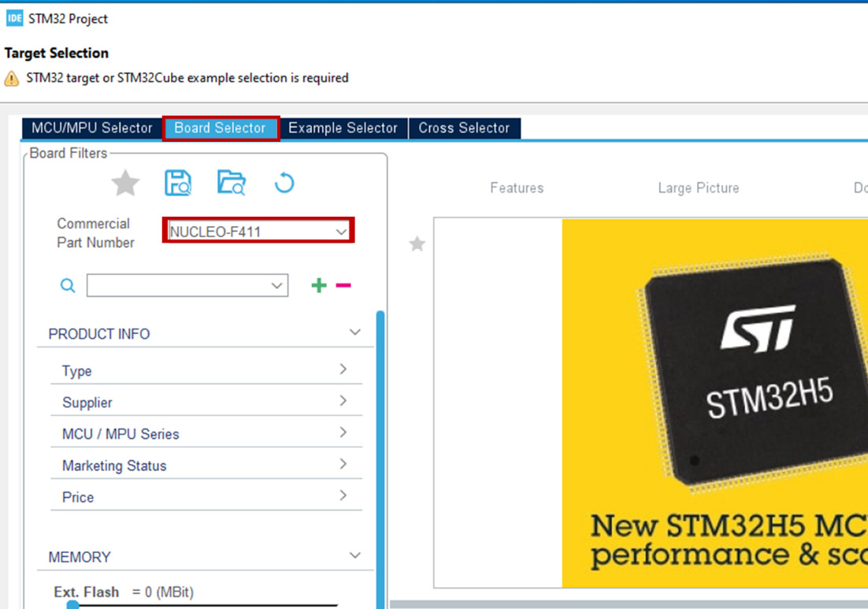Click the favorites star in Board Filters
Image resolution: width=868 pixels, height=609 pixels.
point(126,183)
